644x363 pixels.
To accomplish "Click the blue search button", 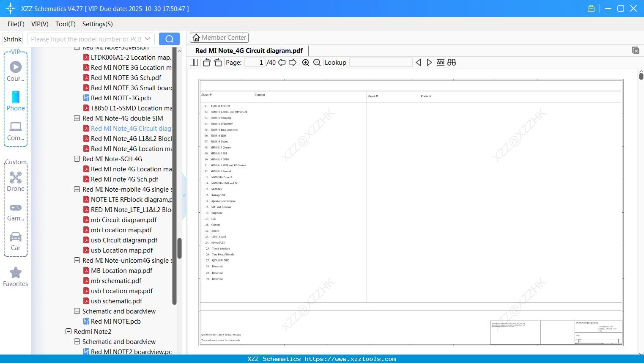I will point(169,39).
